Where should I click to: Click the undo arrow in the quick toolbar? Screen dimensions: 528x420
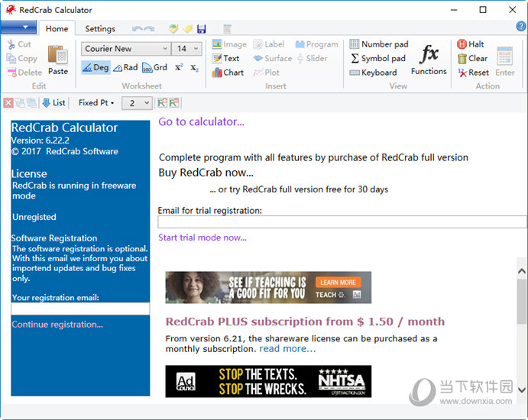137,29
